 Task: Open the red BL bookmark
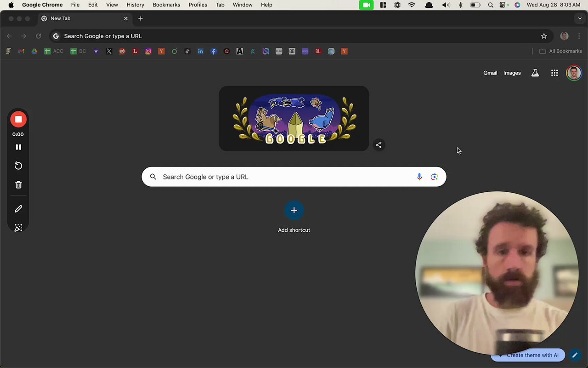tap(318, 52)
